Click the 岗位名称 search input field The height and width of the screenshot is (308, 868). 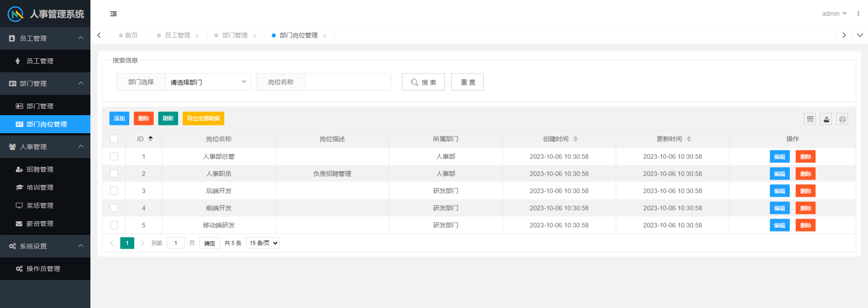tap(348, 82)
